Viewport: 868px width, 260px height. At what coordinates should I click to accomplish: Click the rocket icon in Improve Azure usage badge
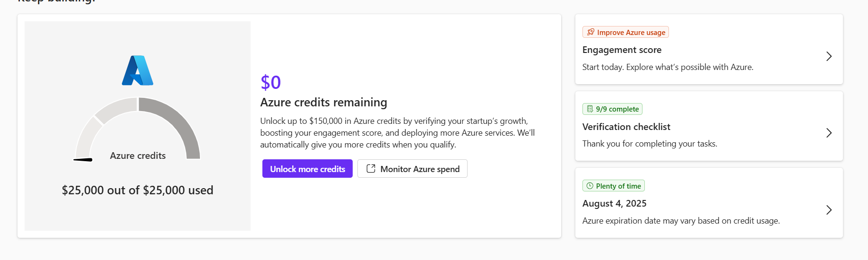(x=590, y=32)
